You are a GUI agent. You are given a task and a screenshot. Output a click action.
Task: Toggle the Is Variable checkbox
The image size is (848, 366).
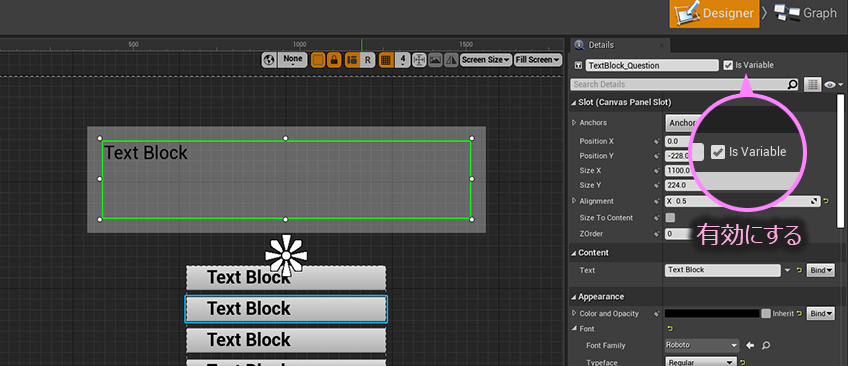[728, 65]
